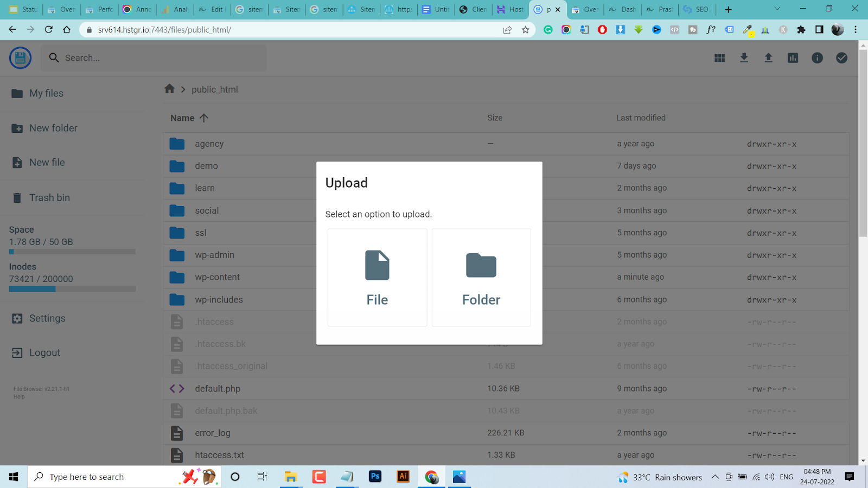Open the info icon in the header

(817, 58)
